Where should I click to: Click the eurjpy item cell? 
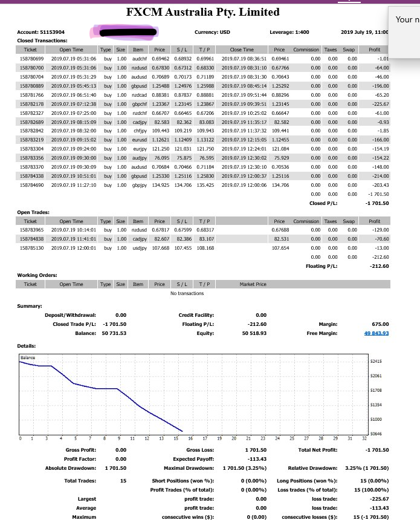(140, 149)
